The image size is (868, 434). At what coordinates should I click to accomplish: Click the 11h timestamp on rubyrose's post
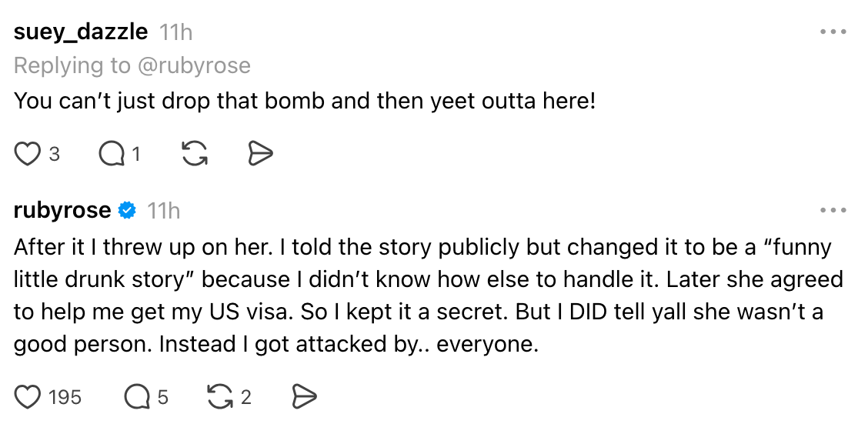click(x=164, y=210)
